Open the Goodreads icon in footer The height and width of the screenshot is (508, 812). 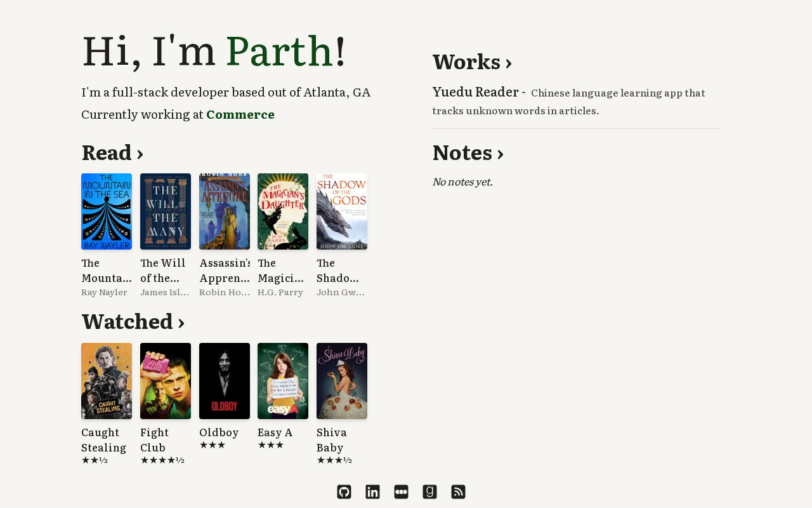coord(429,491)
